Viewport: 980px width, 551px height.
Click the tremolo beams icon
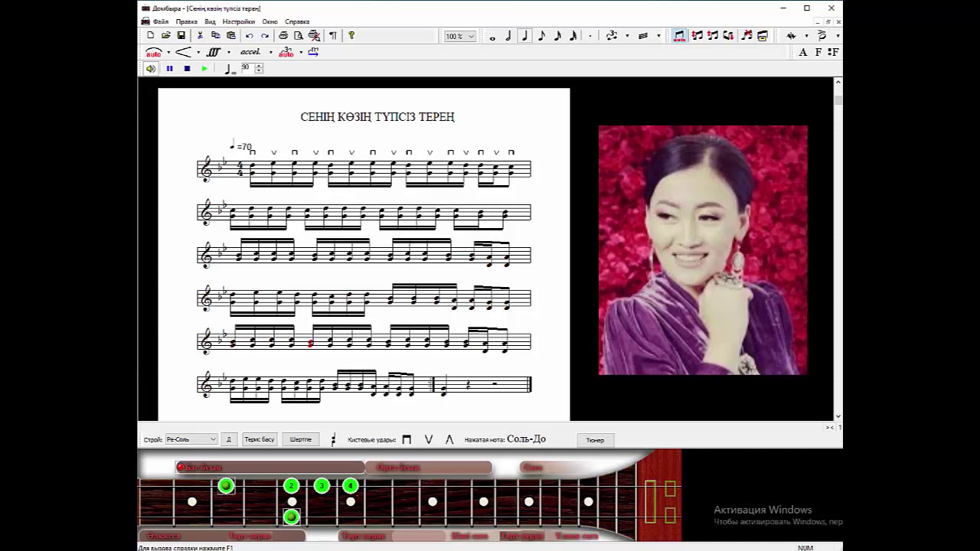(643, 36)
